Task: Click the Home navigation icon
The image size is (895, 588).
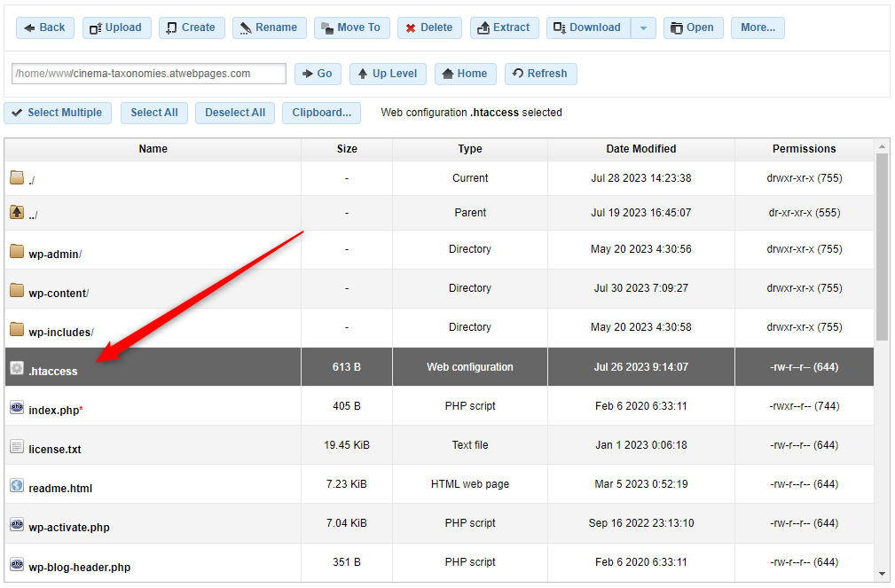Action: pyautogui.click(x=449, y=74)
